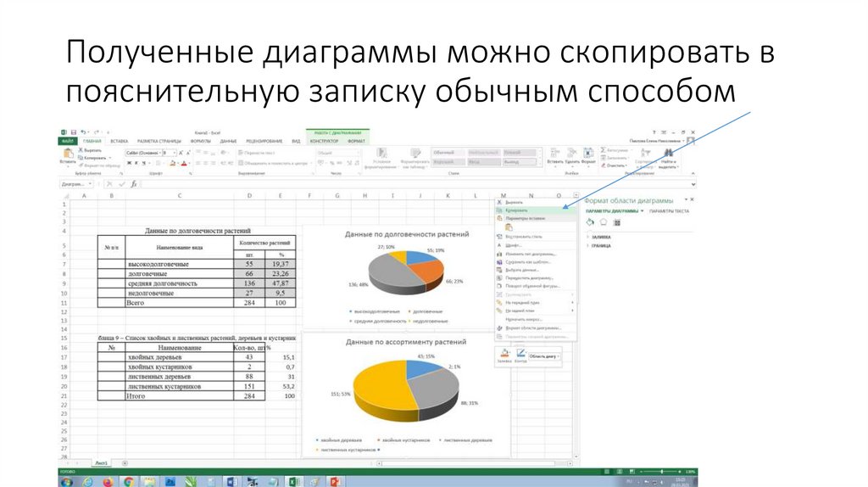The width and height of the screenshot is (868, 487).
Task: Open the Calibri font name dropdown
Action: tap(160, 153)
